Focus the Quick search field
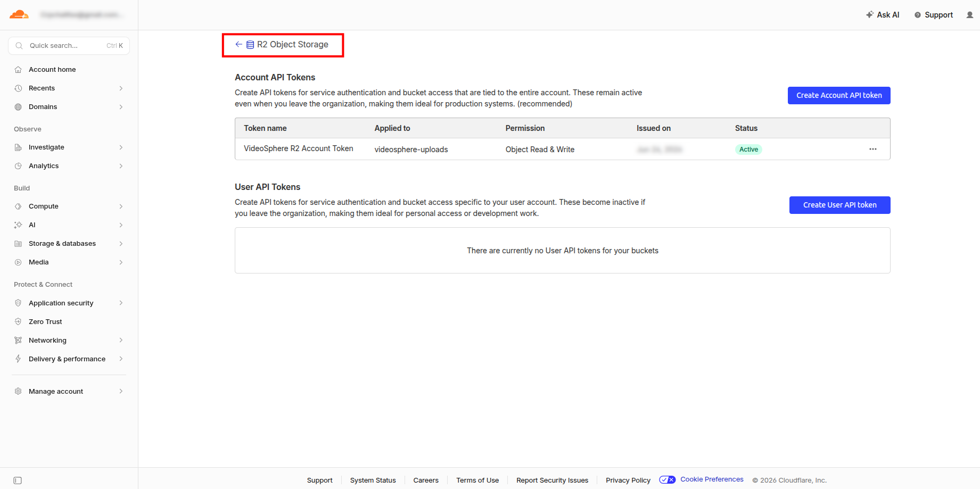The height and width of the screenshot is (489, 980). 69,46
